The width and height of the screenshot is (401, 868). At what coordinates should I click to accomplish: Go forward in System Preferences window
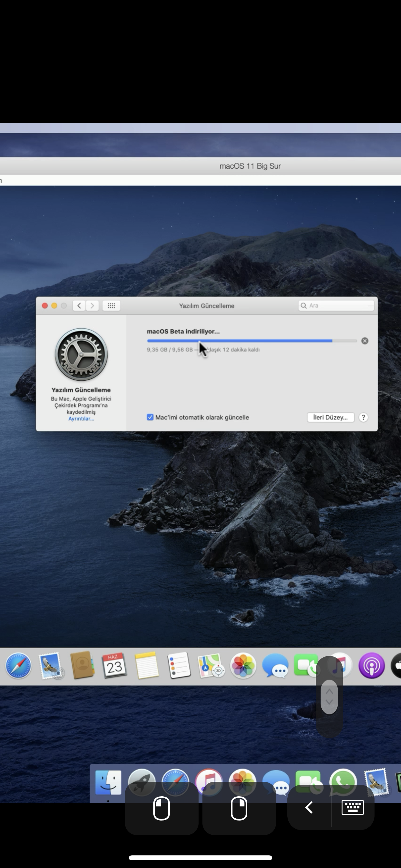(92, 305)
